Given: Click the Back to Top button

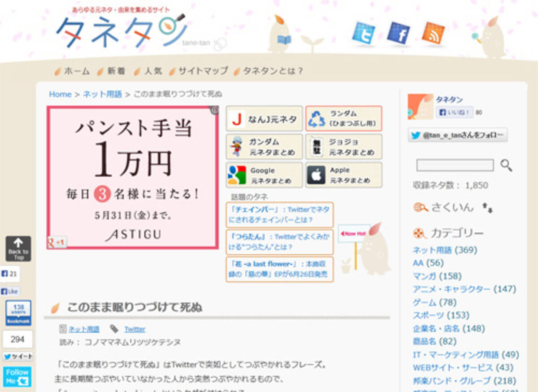Looking at the screenshot, I should point(18,249).
